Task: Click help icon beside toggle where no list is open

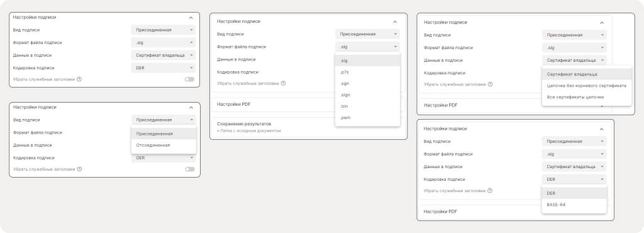Action: pos(79,79)
